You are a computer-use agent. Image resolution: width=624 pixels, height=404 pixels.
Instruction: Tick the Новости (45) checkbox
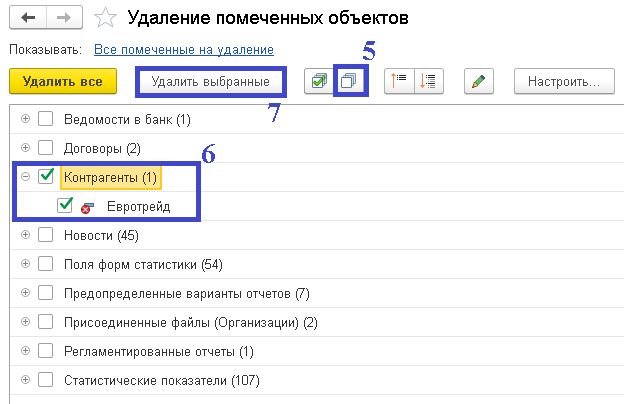coord(45,235)
